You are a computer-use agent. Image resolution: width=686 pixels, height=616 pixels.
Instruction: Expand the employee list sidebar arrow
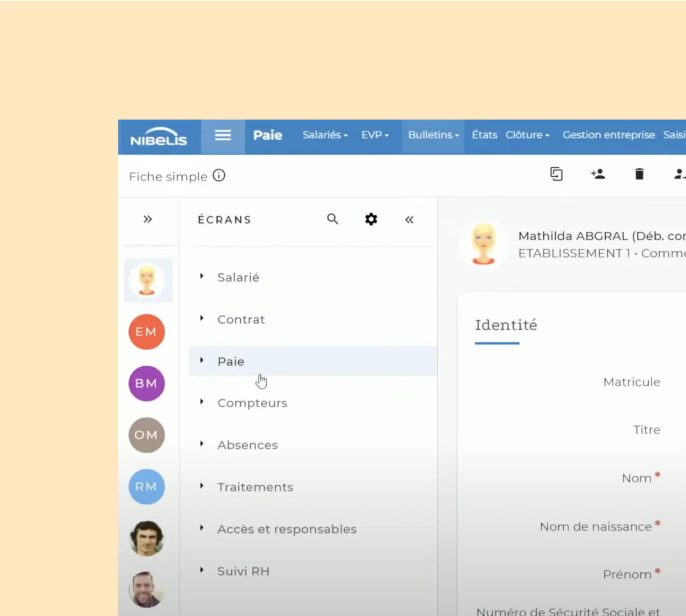click(x=148, y=220)
